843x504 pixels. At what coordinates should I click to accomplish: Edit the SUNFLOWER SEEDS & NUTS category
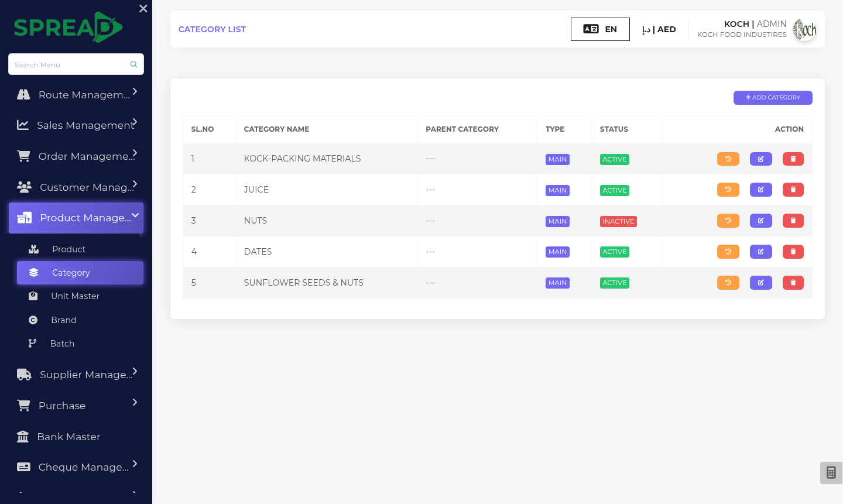click(x=761, y=283)
